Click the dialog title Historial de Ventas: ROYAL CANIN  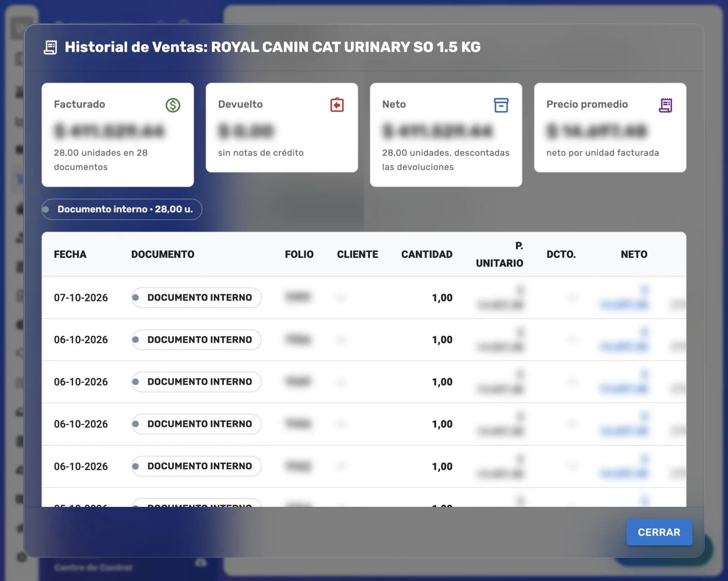[x=273, y=47]
